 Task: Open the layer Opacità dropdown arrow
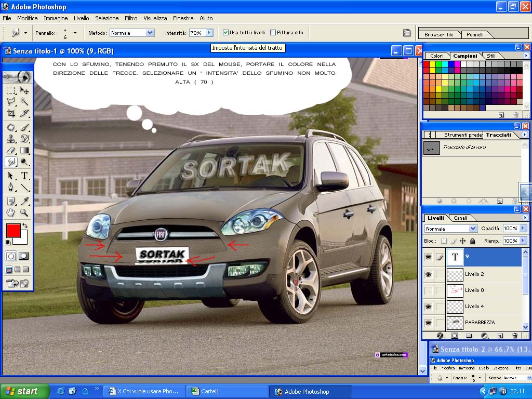523,229
